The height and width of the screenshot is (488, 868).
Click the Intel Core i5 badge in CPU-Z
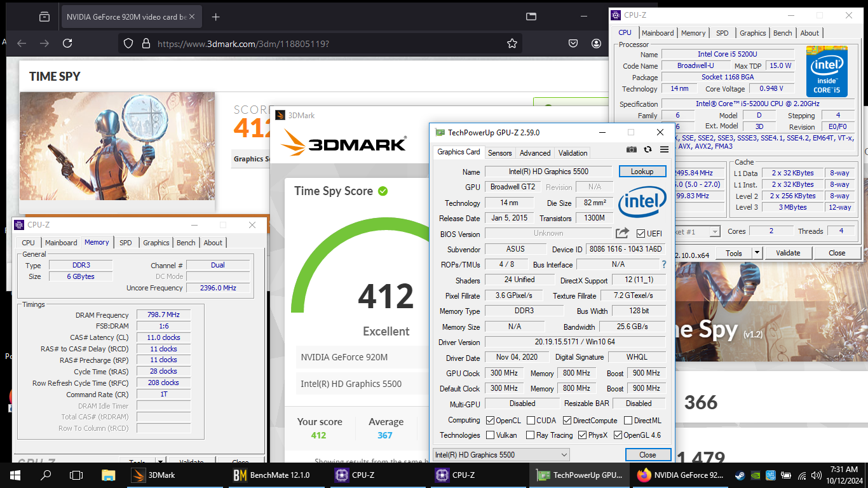pos(826,71)
